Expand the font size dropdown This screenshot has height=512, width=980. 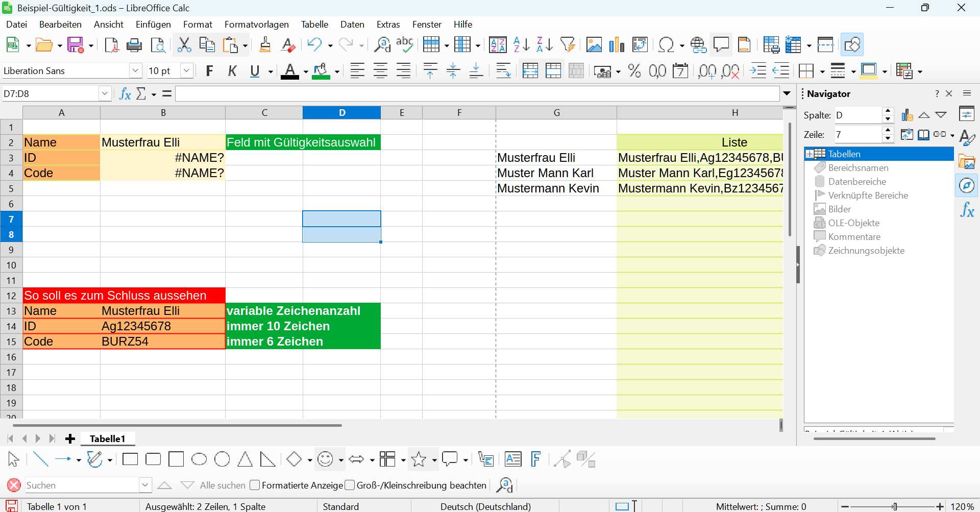pyautogui.click(x=187, y=71)
